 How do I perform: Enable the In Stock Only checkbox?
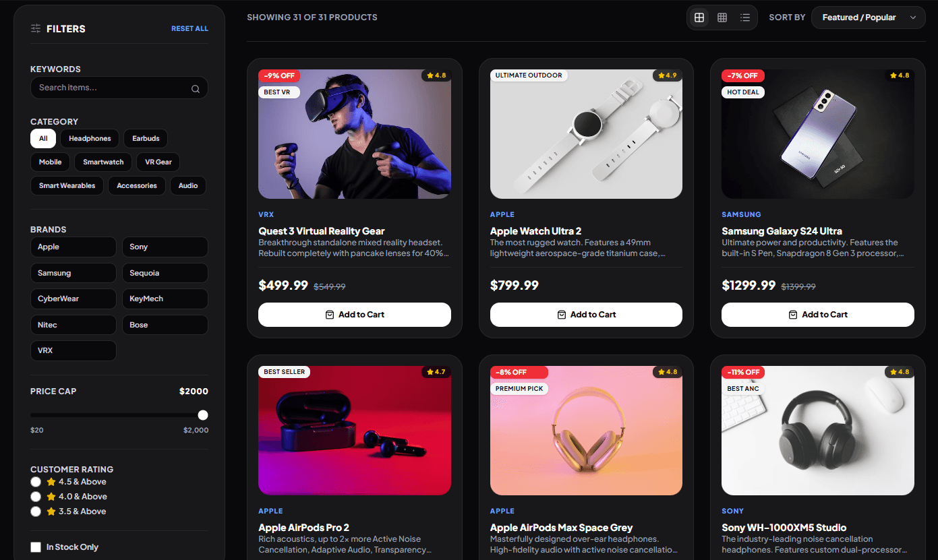pyautogui.click(x=36, y=547)
